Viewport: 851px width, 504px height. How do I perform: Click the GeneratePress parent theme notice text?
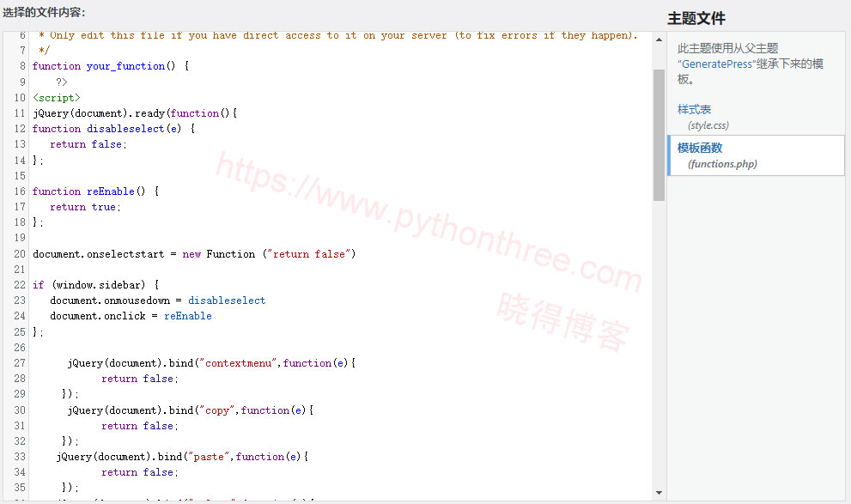750,64
